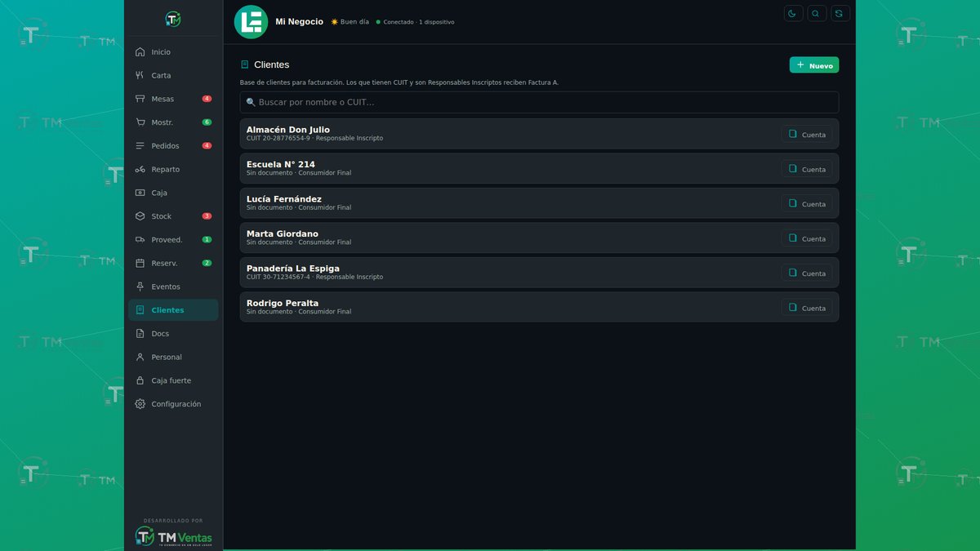Screen dimensions: 980x551
Task: Select the Escuela N° 214 client name
Action: (281, 164)
